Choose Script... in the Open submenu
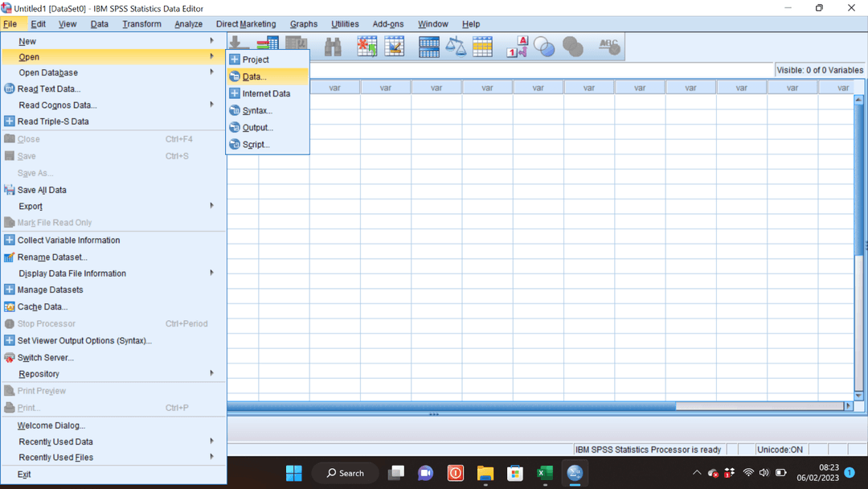 coord(268,145)
